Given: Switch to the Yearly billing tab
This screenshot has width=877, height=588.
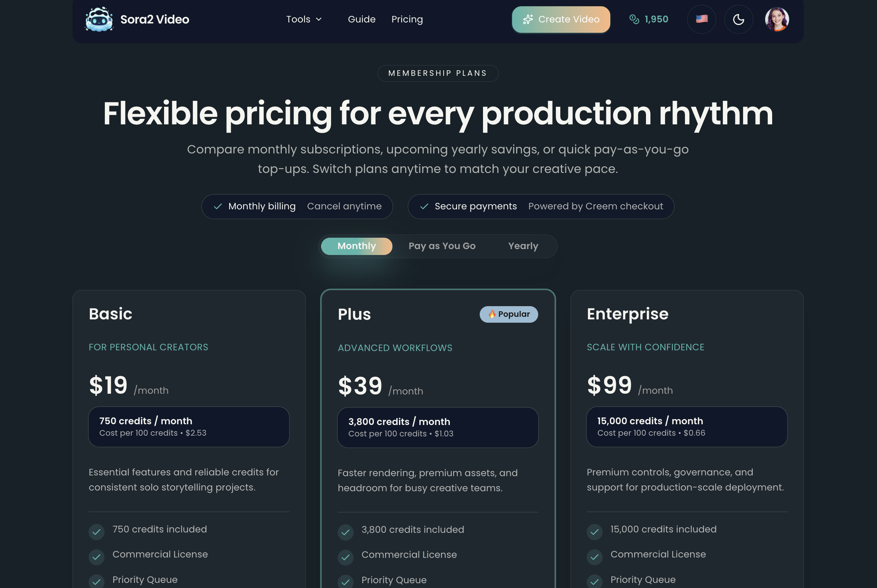Looking at the screenshot, I should coord(523,246).
